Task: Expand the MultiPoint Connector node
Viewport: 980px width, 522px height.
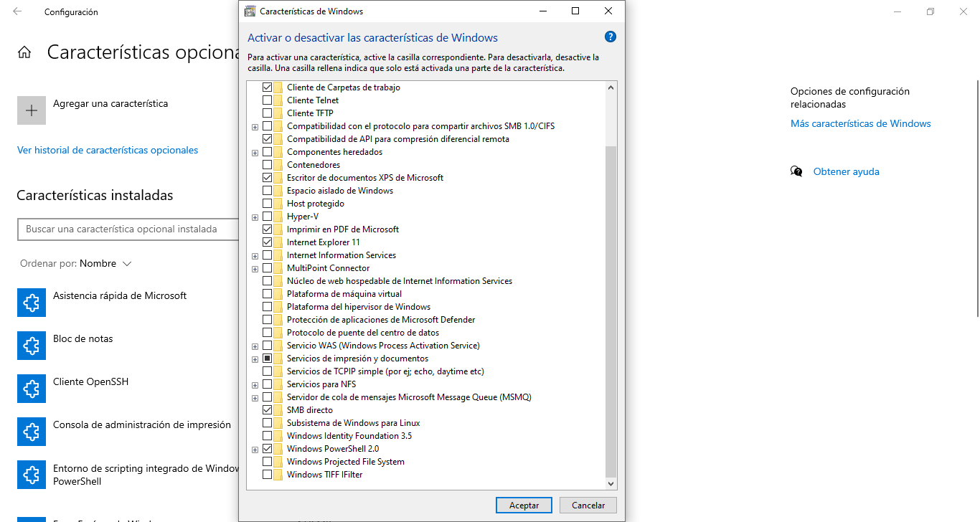Action: [255, 269]
